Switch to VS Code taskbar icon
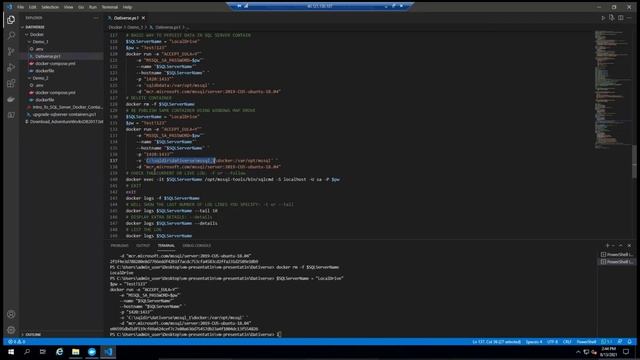This screenshot has width=640, height=360. coord(108,351)
